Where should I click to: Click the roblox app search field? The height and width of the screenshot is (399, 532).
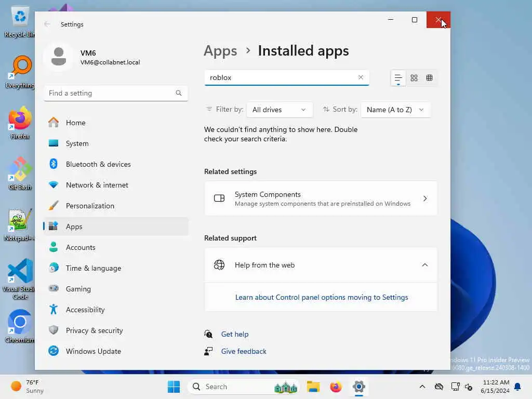(x=287, y=77)
